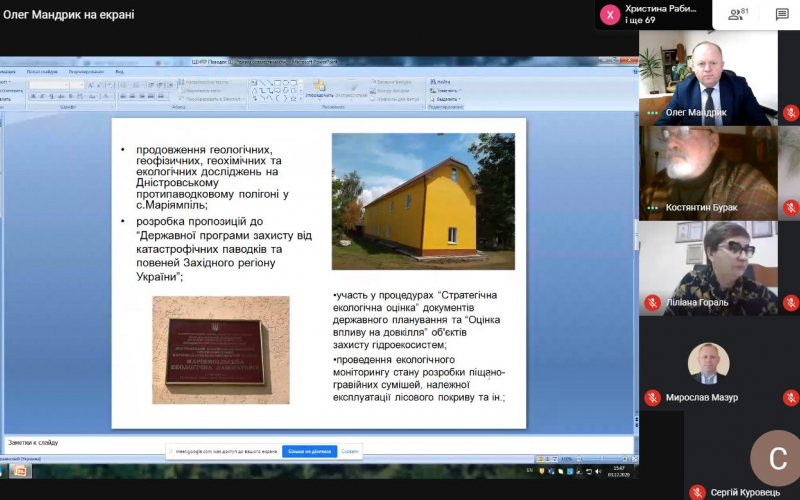Viewport: 800px width, 500px height.
Task: Toggle Underline in PowerPoint font group
Action: [52, 96]
